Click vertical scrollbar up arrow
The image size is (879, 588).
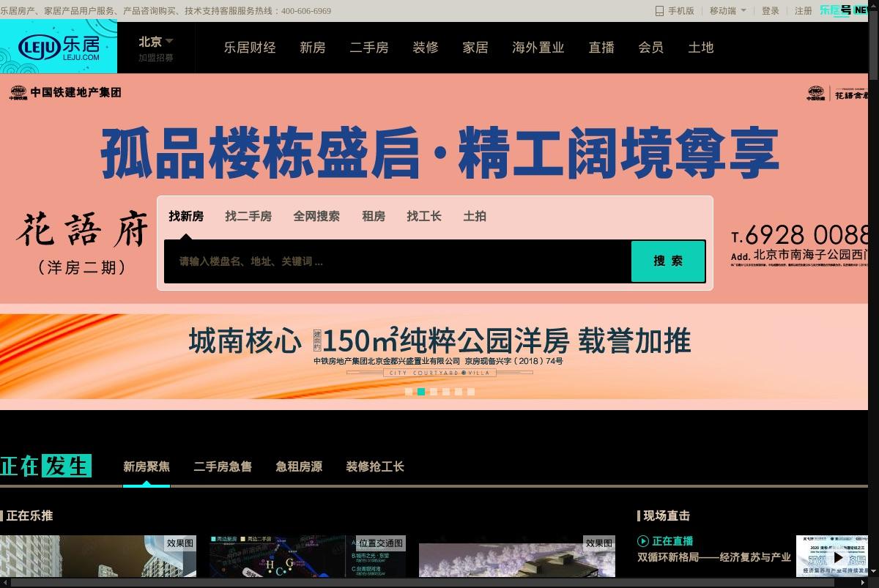[x=874, y=5]
